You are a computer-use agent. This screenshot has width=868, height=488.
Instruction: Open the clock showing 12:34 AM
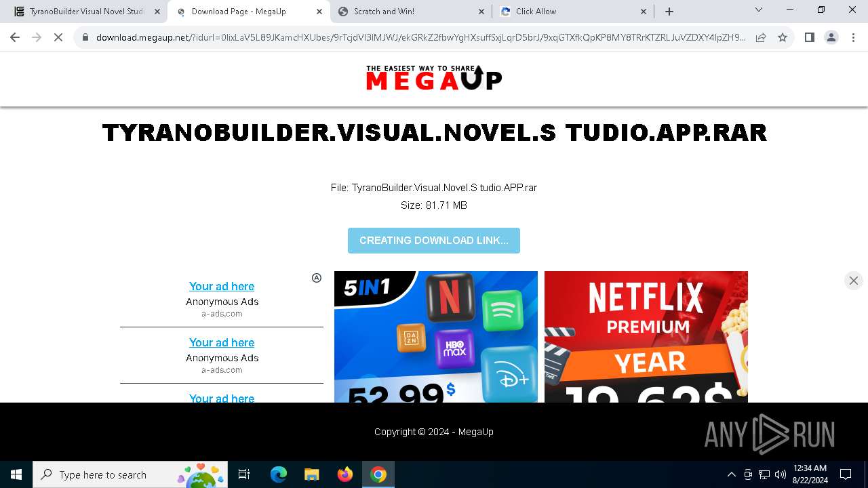pos(810,474)
